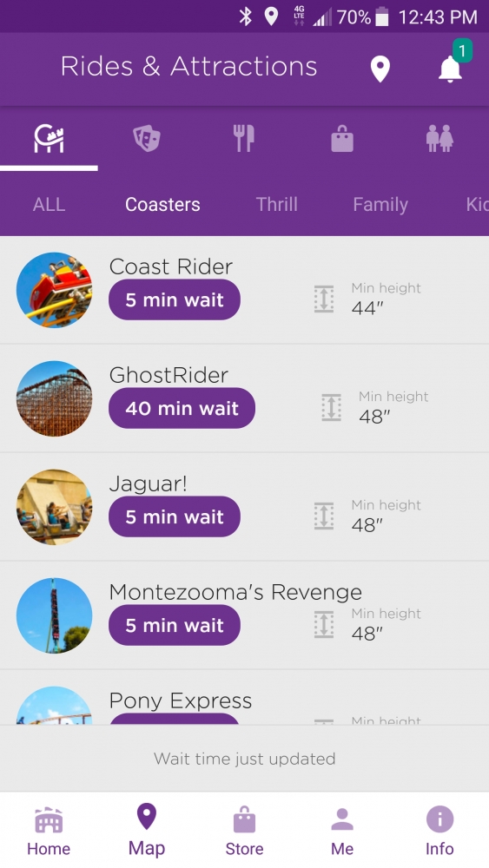This screenshot has height=868, width=489.
Task: Select the theater masks shows category icon
Action: 147,138
